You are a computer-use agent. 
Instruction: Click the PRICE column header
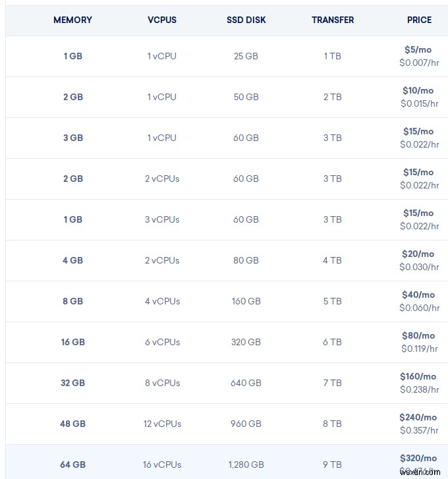(419, 20)
